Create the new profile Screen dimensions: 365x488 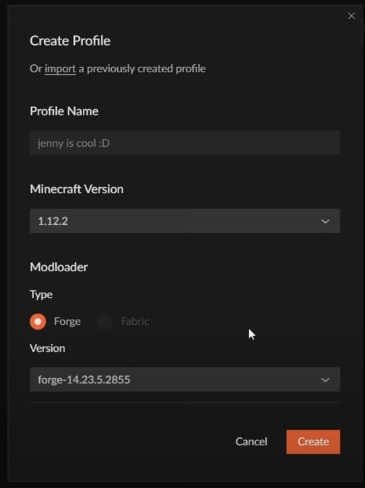313,442
